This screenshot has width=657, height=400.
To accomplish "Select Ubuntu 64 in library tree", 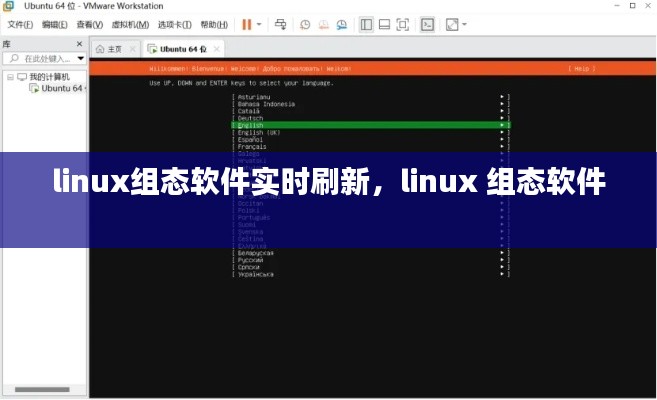I will (x=60, y=88).
